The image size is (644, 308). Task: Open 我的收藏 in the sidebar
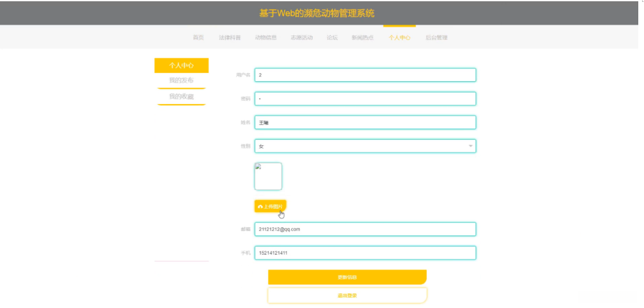[181, 97]
